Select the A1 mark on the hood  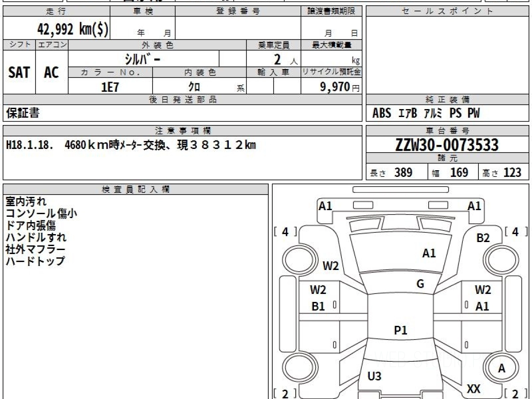click(x=429, y=254)
